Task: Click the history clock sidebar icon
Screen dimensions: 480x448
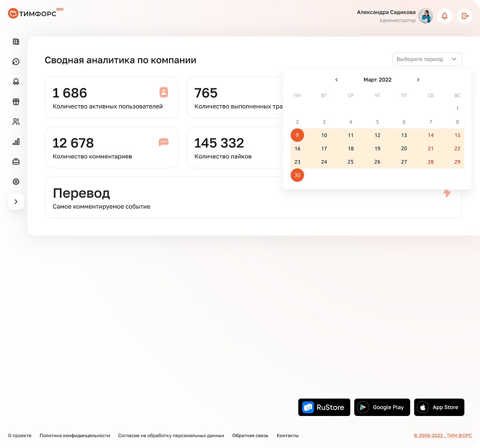Action: pos(16,62)
